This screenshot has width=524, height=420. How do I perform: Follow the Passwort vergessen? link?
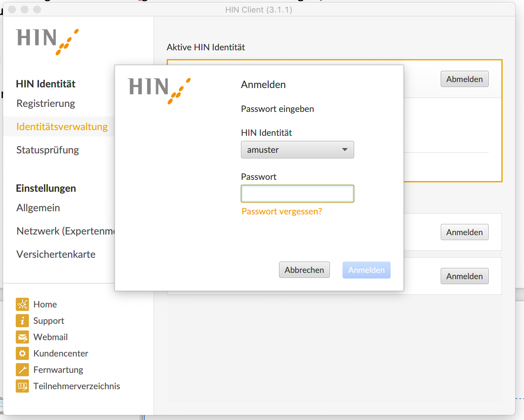[282, 211]
